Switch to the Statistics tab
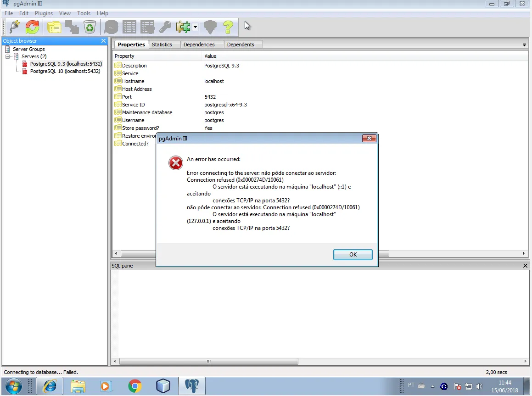This screenshot has height=396, width=532. tap(162, 45)
